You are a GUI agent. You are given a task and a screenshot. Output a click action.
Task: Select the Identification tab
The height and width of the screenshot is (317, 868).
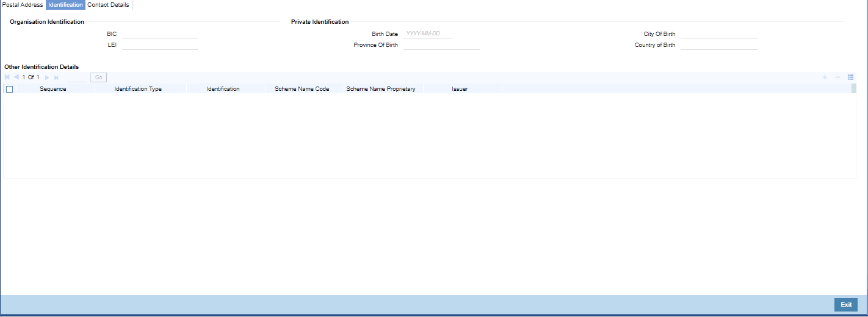point(65,4)
